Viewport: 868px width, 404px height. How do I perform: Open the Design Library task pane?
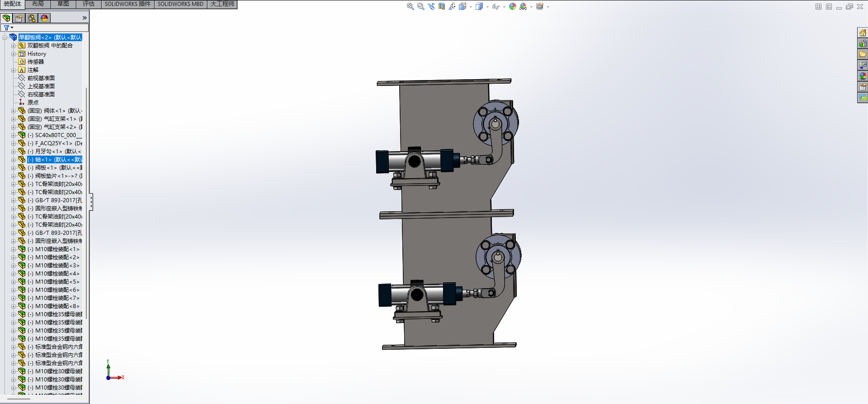click(863, 43)
